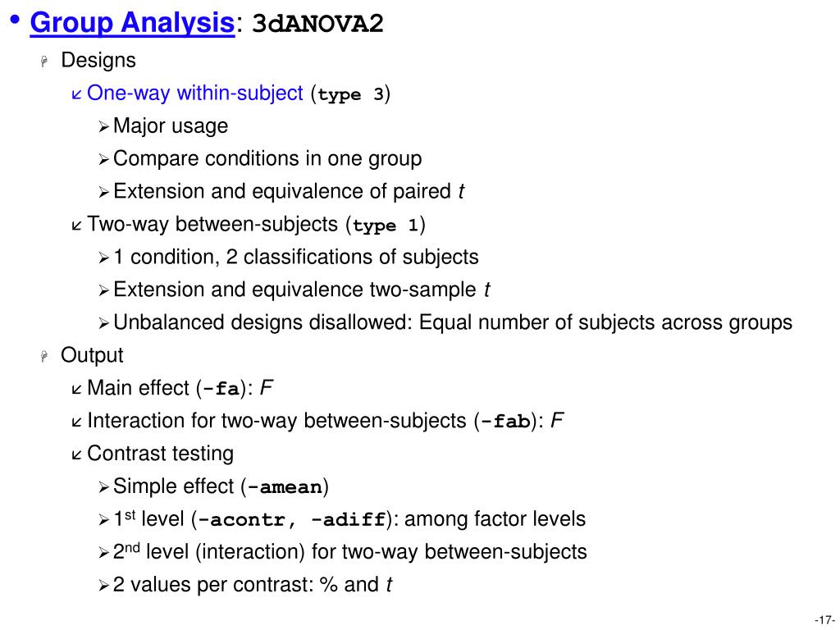Click the type 1 code text
This screenshot has height=630, width=840.
(x=386, y=226)
